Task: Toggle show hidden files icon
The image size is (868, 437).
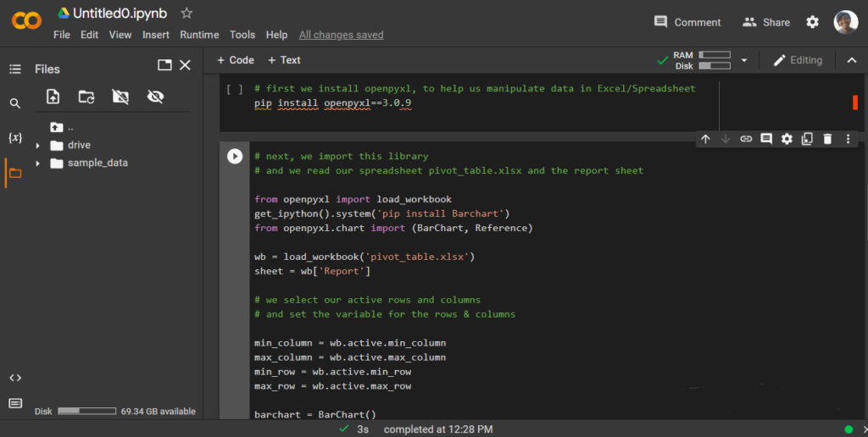Action: pyautogui.click(x=156, y=97)
